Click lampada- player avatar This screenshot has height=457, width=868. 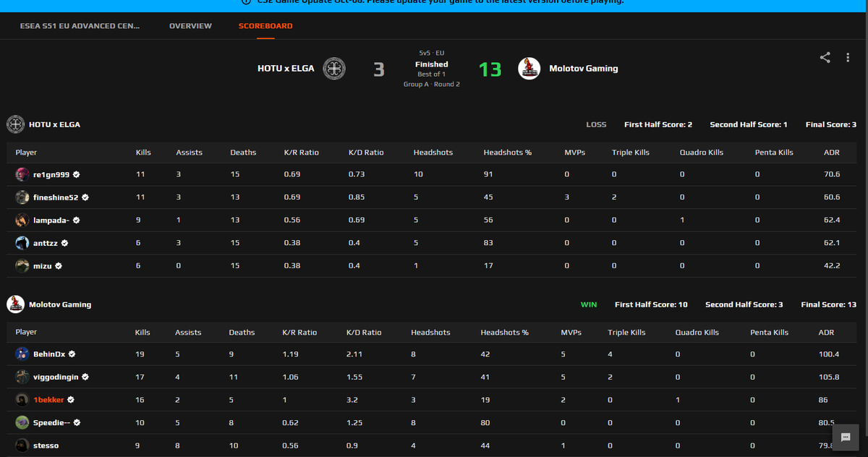22,221
